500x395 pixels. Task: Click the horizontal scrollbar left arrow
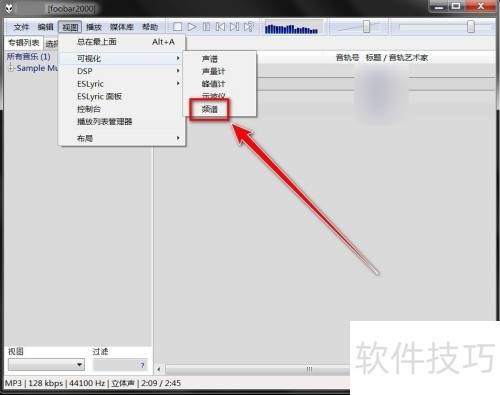pos(159,369)
